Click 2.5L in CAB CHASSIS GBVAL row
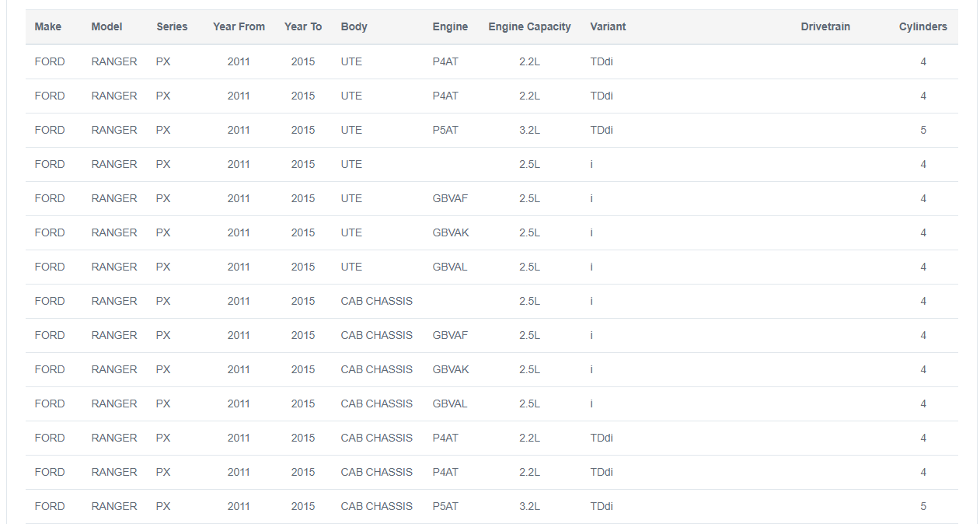 pyautogui.click(x=529, y=403)
